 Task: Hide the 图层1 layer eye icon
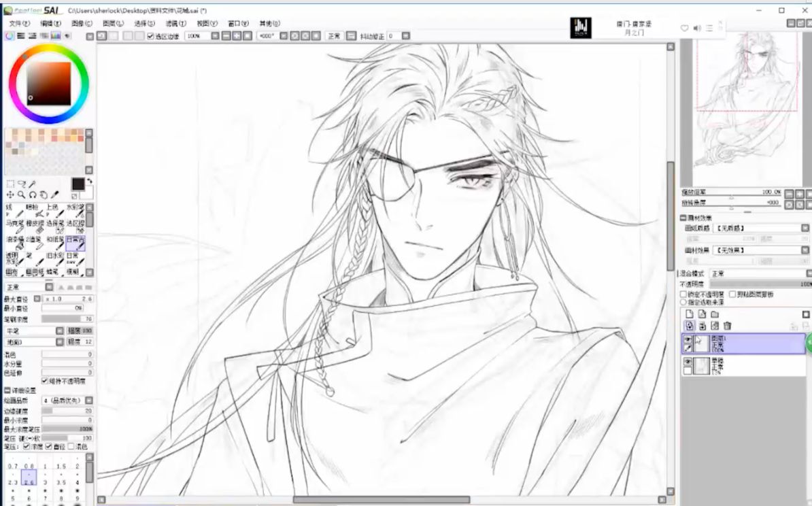(688, 339)
